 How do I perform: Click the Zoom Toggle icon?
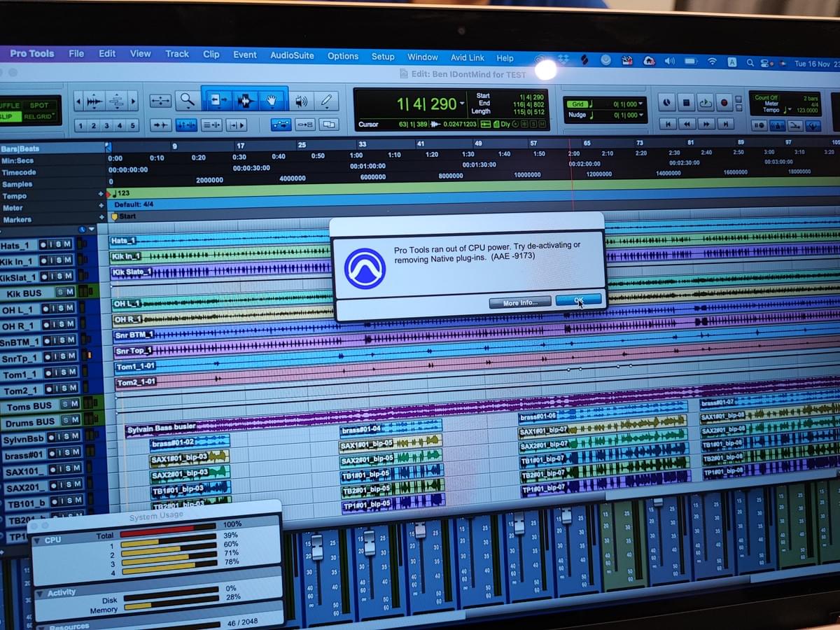(160, 100)
